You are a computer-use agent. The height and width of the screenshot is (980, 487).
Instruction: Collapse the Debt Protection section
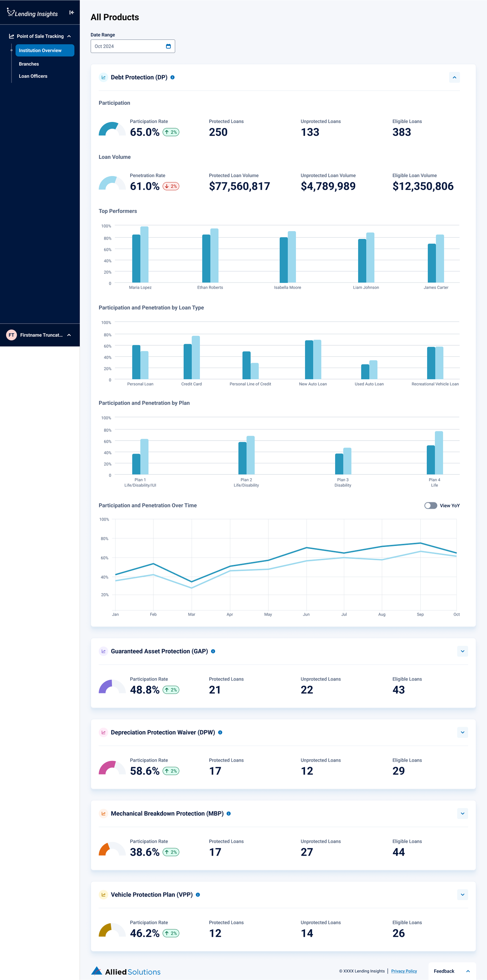tap(454, 77)
